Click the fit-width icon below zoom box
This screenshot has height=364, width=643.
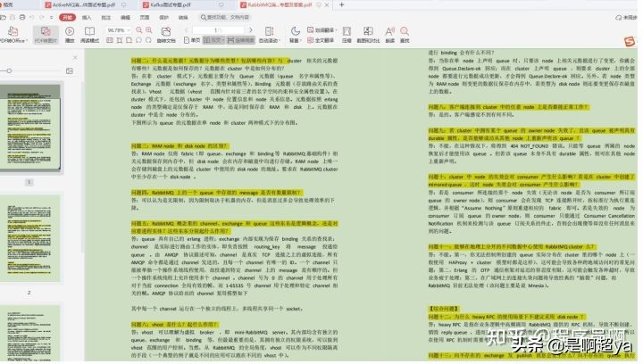pos(120,40)
